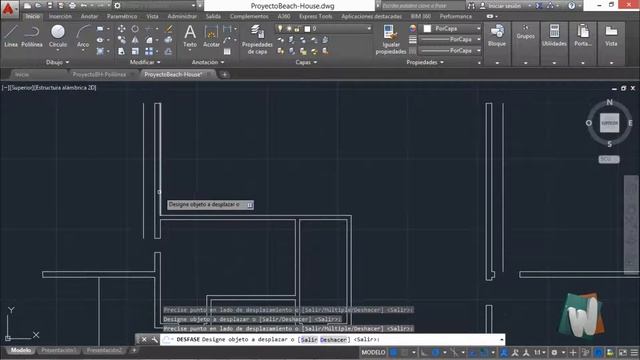Toggle polar tracking in status bar
The height and width of the screenshot is (360, 640).
[x=436, y=352]
